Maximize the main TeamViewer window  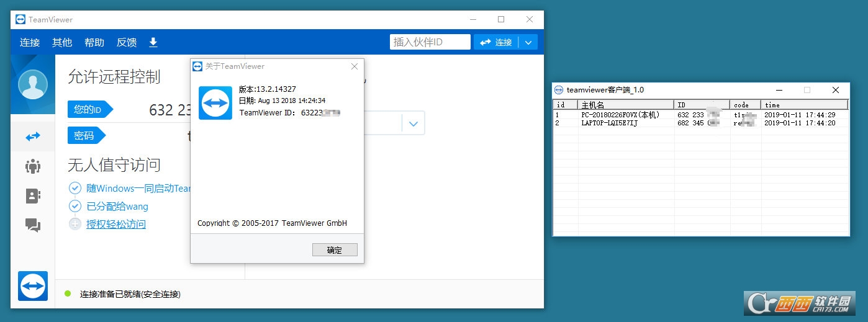point(500,19)
